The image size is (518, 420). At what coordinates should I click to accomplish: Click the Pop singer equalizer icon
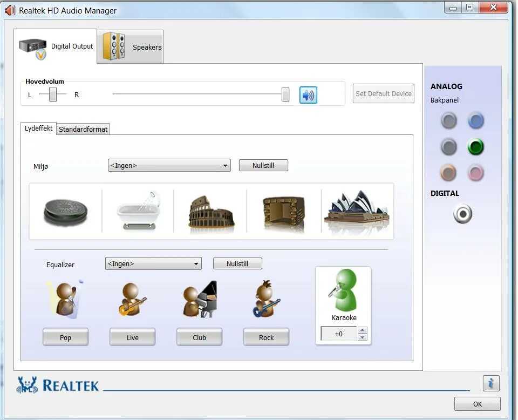point(65,299)
